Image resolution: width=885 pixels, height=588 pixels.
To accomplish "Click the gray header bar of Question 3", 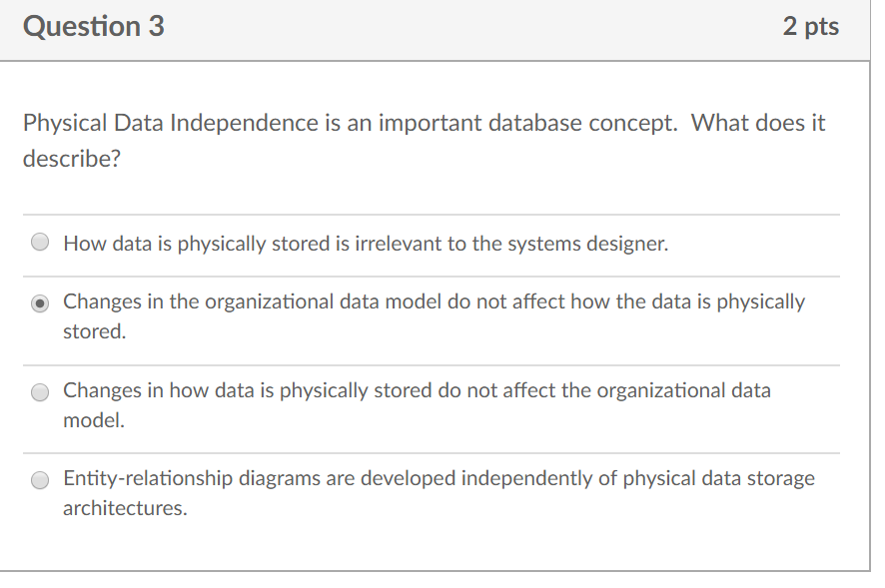I will pyautogui.click(x=430, y=27).
